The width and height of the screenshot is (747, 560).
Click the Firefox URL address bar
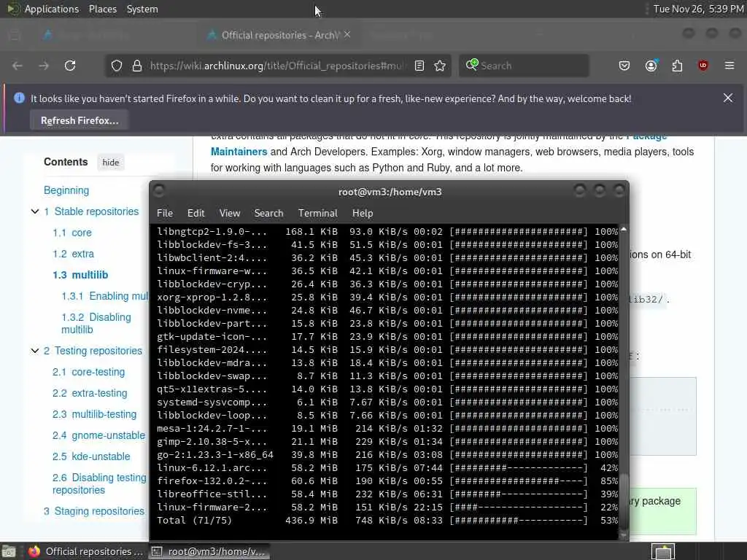click(x=277, y=66)
